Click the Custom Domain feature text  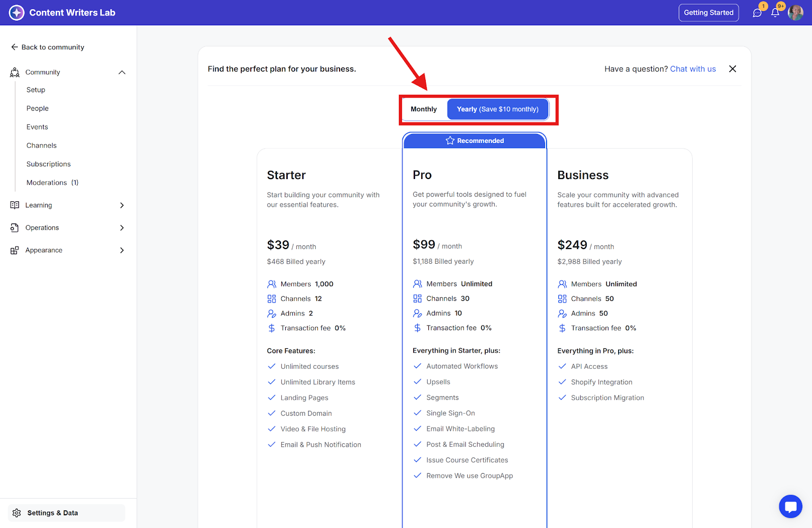pyautogui.click(x=306, y=414)
